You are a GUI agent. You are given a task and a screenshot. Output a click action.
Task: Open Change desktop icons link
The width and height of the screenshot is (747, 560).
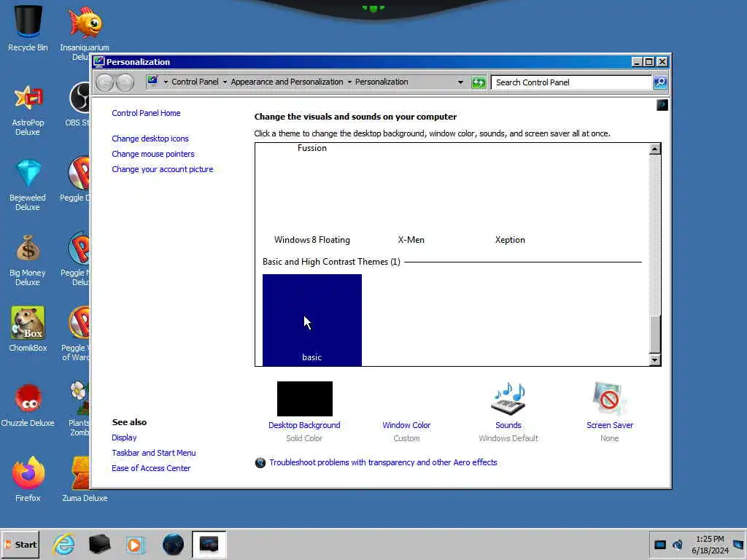pyautogui.click(x=150, y=139)
